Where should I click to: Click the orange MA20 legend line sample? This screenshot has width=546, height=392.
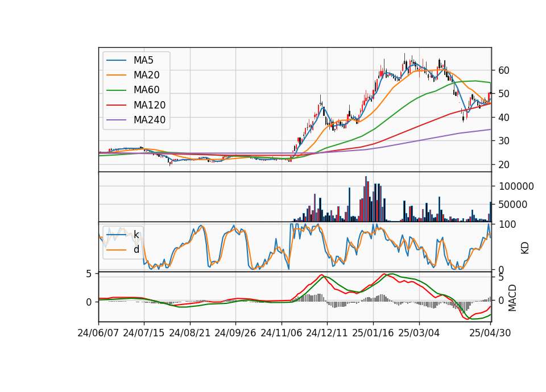[x=116, y=75]
